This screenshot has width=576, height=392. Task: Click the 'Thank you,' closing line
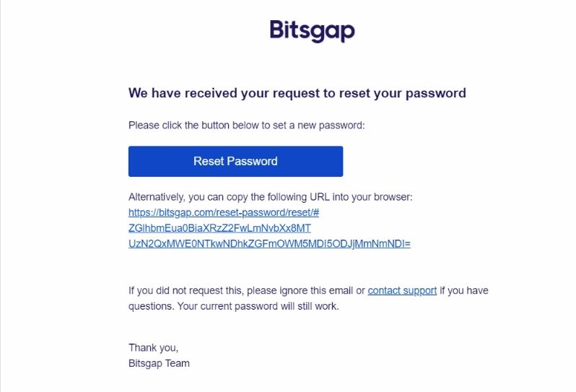153,348
